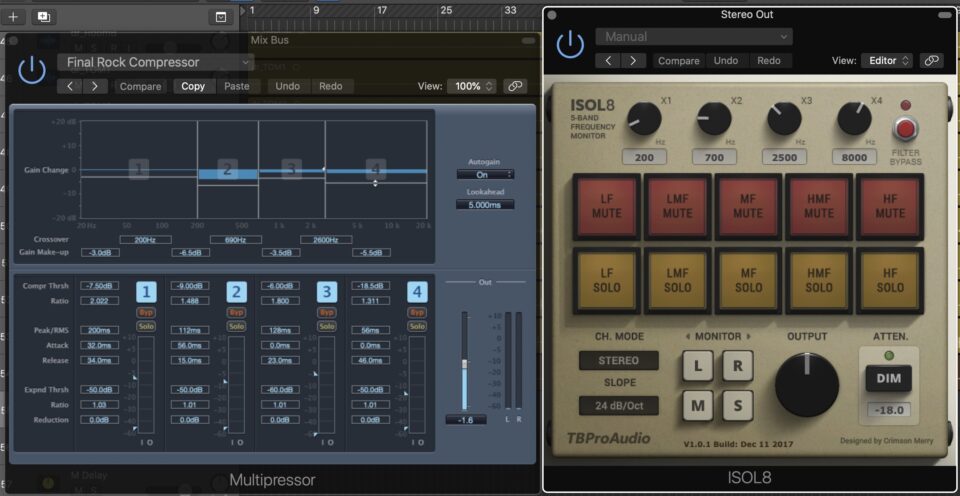960x496 pixels.
Task: Select band 1 number tab in compressor section
Action: [146, 292]
